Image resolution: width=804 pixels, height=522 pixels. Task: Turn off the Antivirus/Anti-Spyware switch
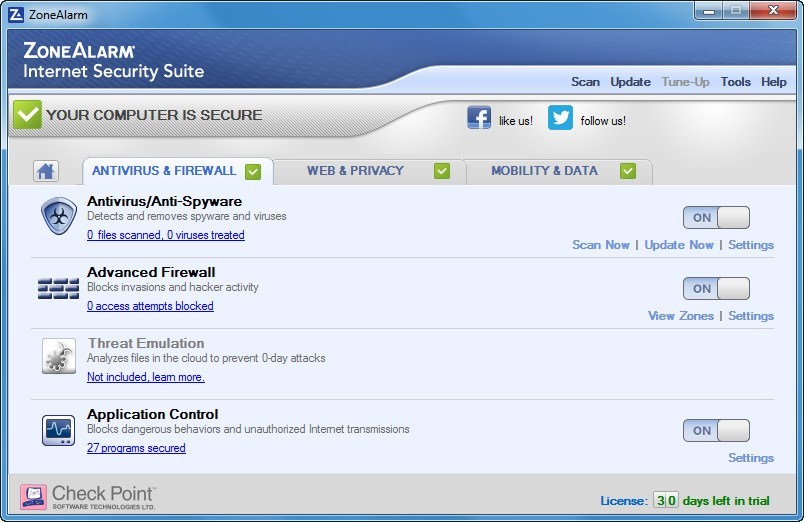point(716,217)
